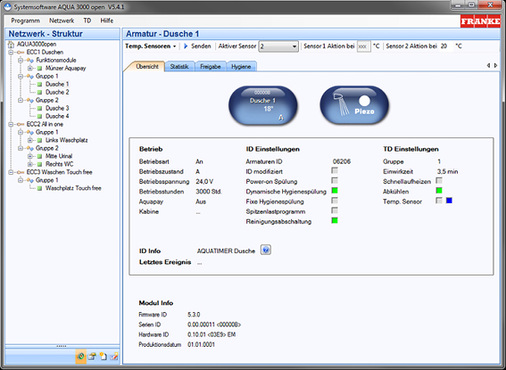Click document with orange badge icon at bottom
Viewport: 506px width, 370px height.
pyautogui.click(x=103, y=356)
